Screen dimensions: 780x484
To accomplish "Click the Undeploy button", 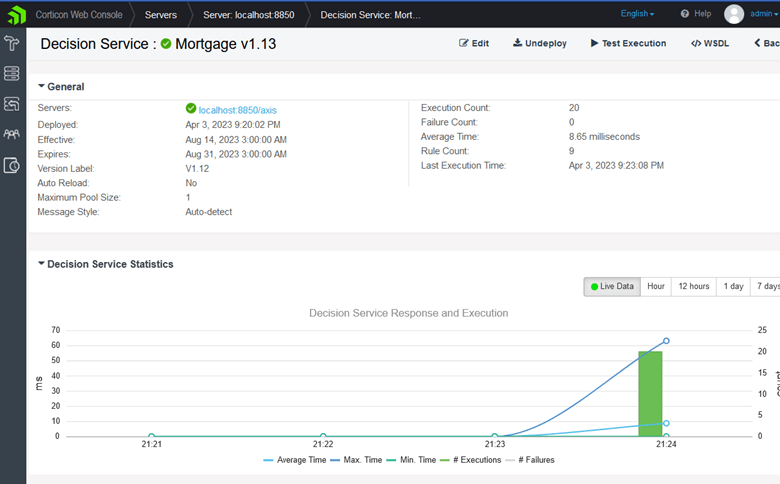I will coord(539,44).
